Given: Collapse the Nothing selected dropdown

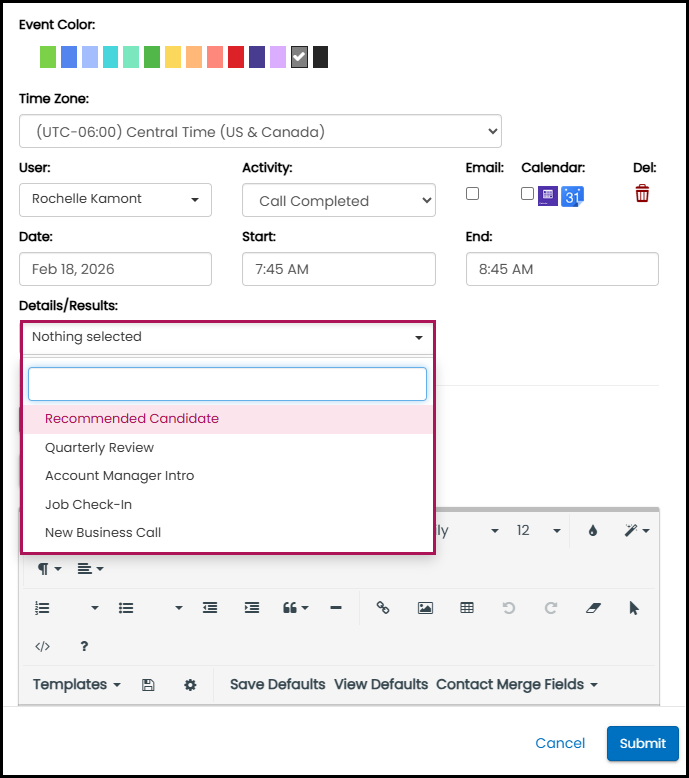Looking at the screenshot, I should pos(228,337).
